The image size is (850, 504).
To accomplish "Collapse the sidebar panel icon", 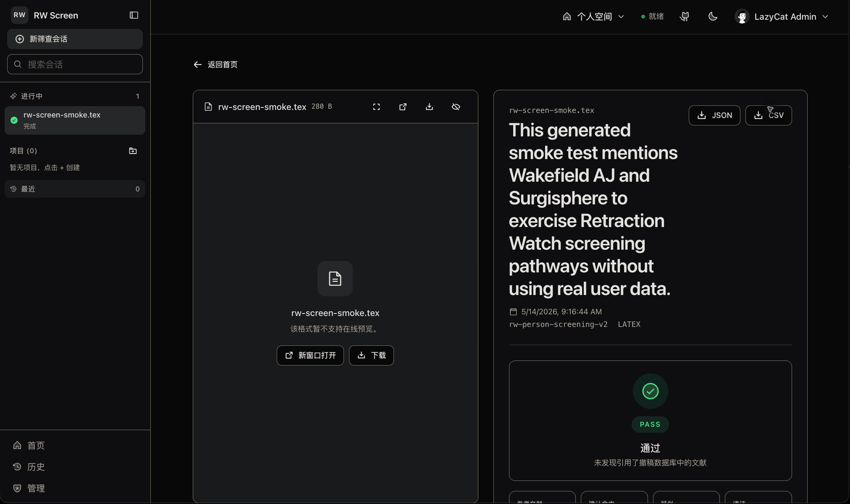I will coord(134,15).
